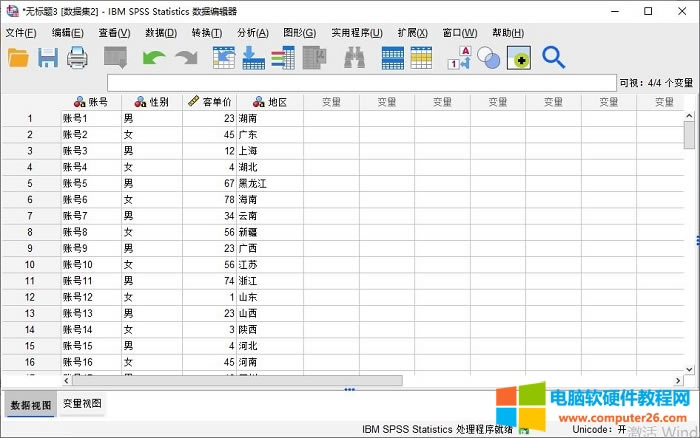Click the Open data file folder icon

[x=18, y=58]
